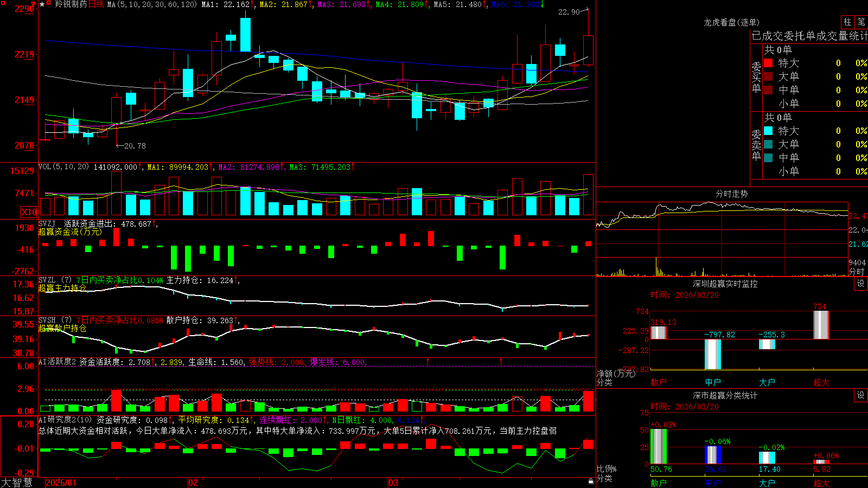This screenshot has height=488, width=868.
Task: Click the MA(5,10,20,30,60,120) indicator parameters
Action: pyautogui.click(x=152, y=4)
